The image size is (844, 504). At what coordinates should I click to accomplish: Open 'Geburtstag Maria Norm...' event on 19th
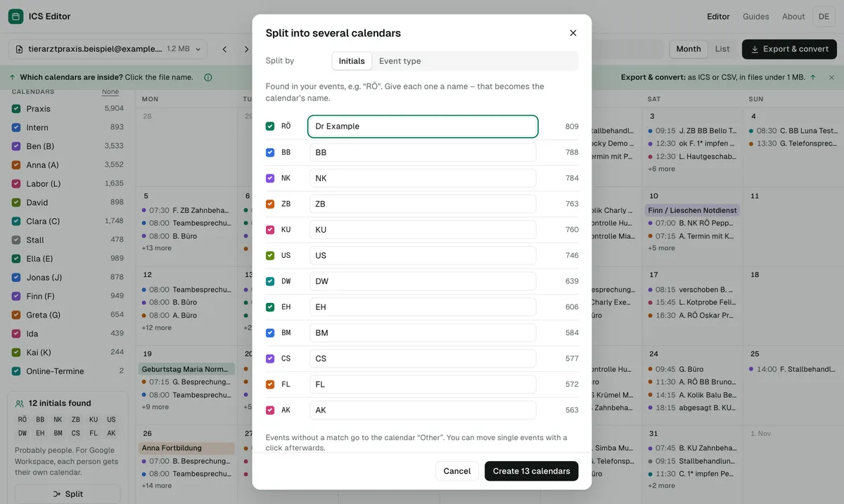187,369
